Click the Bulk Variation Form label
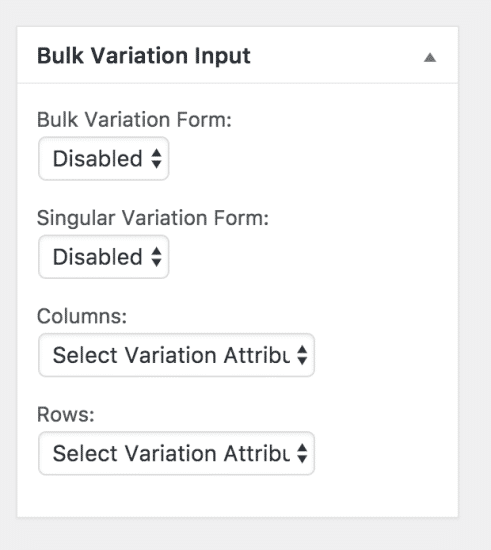 [134, 120]
